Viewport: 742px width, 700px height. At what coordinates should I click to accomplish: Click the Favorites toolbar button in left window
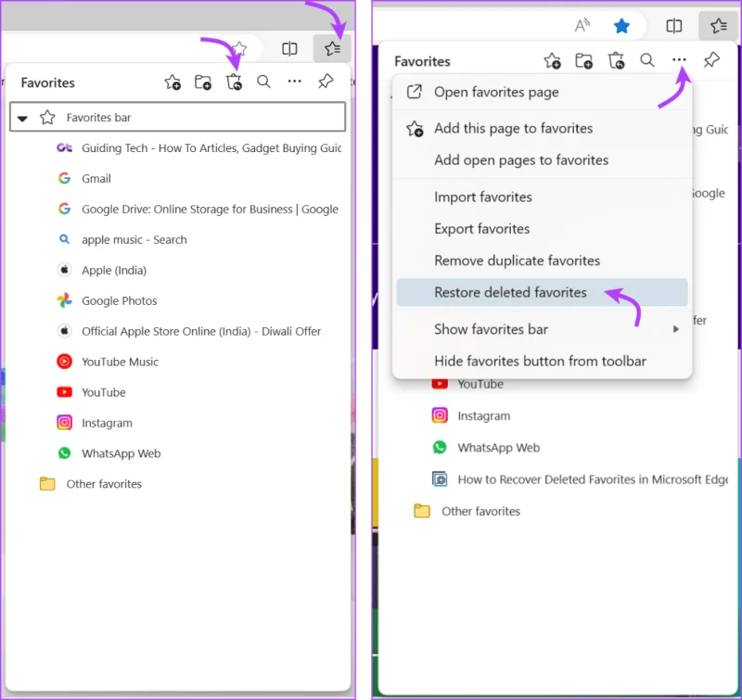tap(332, 48)
